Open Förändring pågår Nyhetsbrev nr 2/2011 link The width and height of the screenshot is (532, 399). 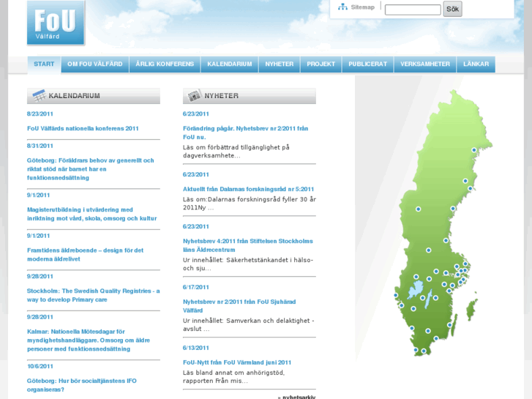pyautogui.click(x=245, y=133)
